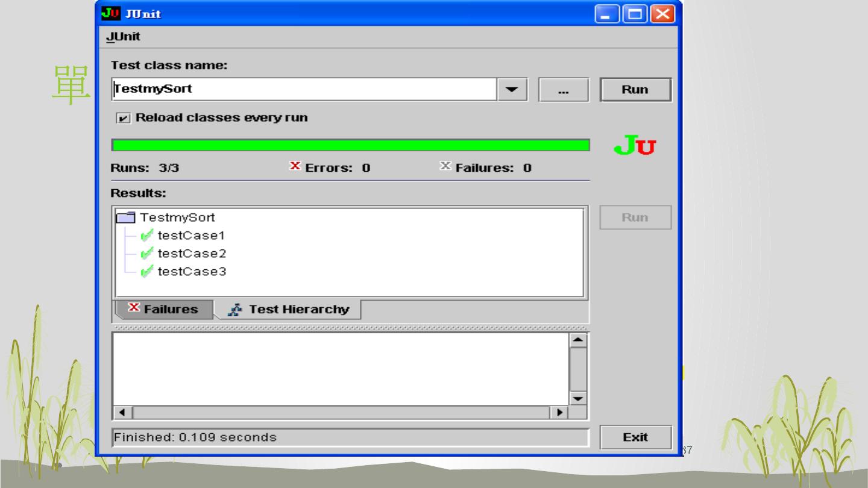
Task: Click the 'Errors: 0' counter text
Action: [x=338, y=168]
